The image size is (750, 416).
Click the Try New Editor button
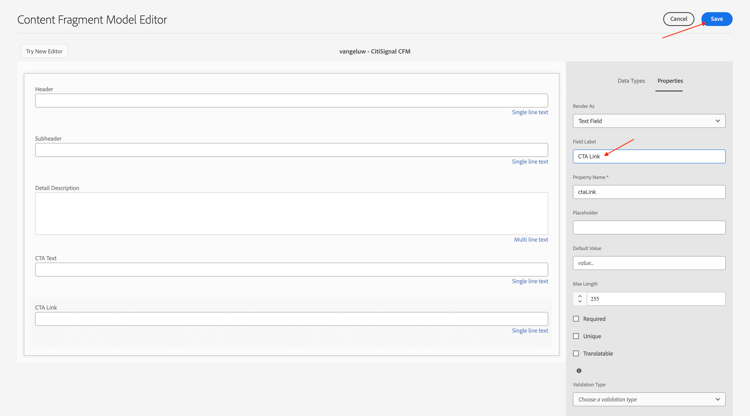pos(44,51)
